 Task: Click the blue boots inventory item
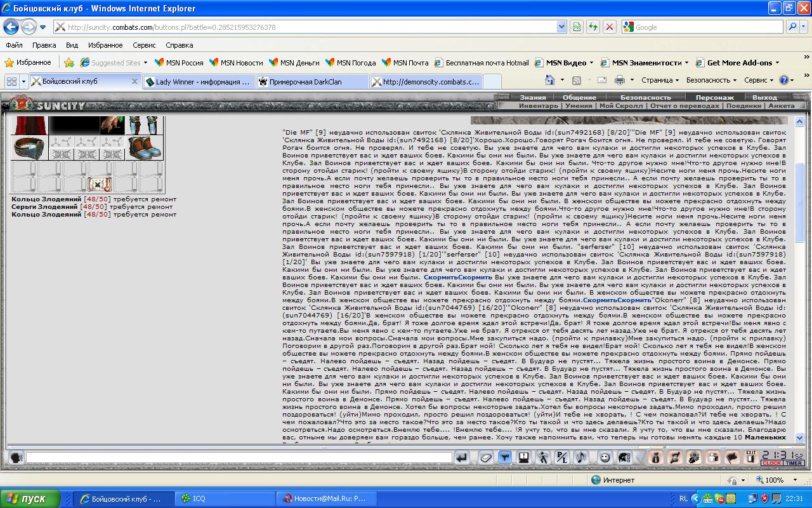[144, 147]
